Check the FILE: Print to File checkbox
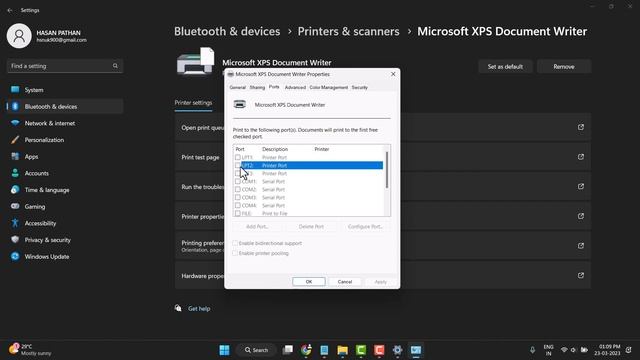 click(238, 213)
